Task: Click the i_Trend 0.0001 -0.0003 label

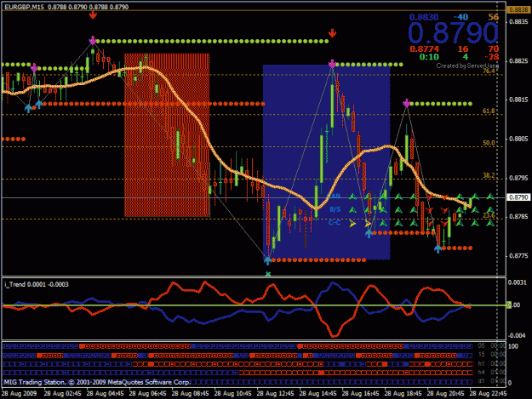Action: [37, 284]
